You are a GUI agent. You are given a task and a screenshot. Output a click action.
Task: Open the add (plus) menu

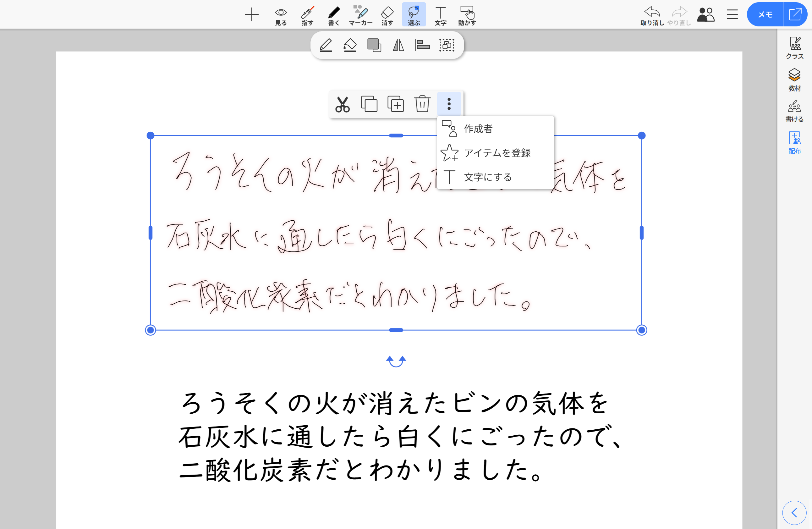tap(252, 15)
